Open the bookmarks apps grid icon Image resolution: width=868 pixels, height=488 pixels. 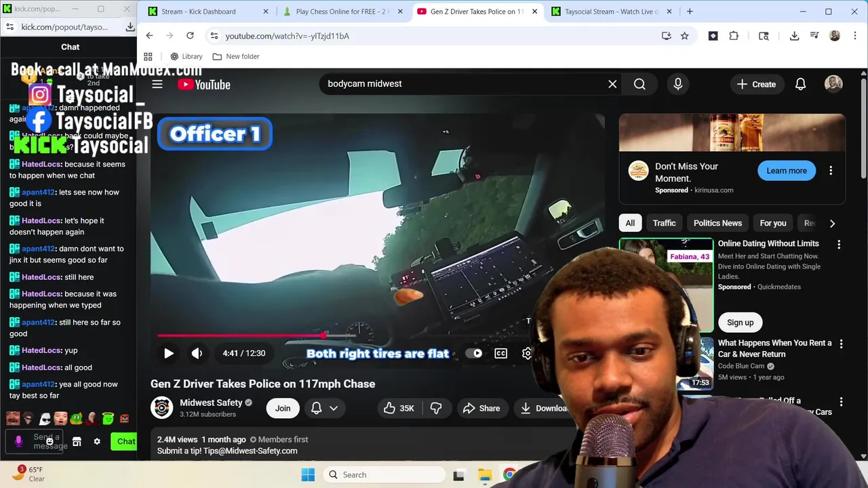point(148,56)
